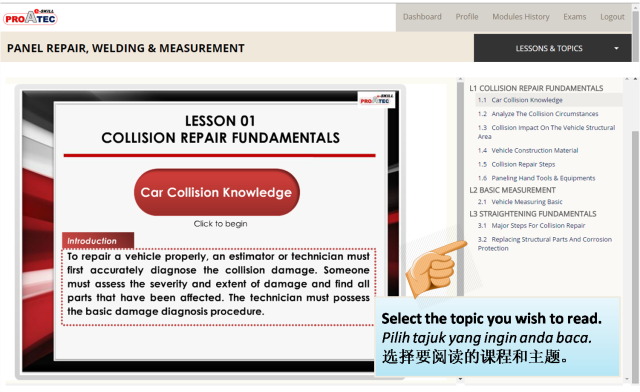
Task: Click the lesson slide pane scrollbar thumb
Action: 460,189
